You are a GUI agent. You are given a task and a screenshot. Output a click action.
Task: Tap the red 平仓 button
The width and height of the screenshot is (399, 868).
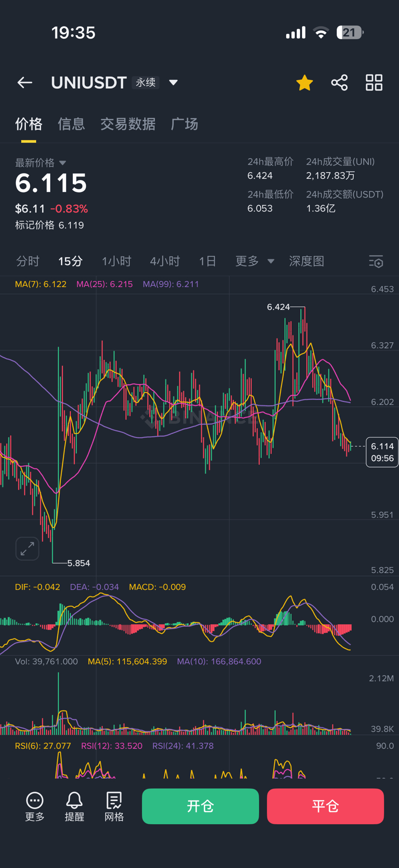pos(325,806)
